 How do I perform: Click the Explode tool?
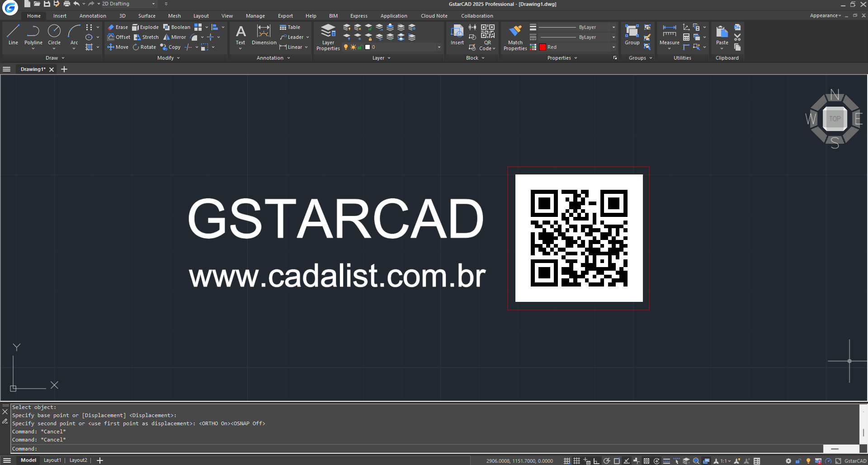pyautogui.click(x=146, y=27)
